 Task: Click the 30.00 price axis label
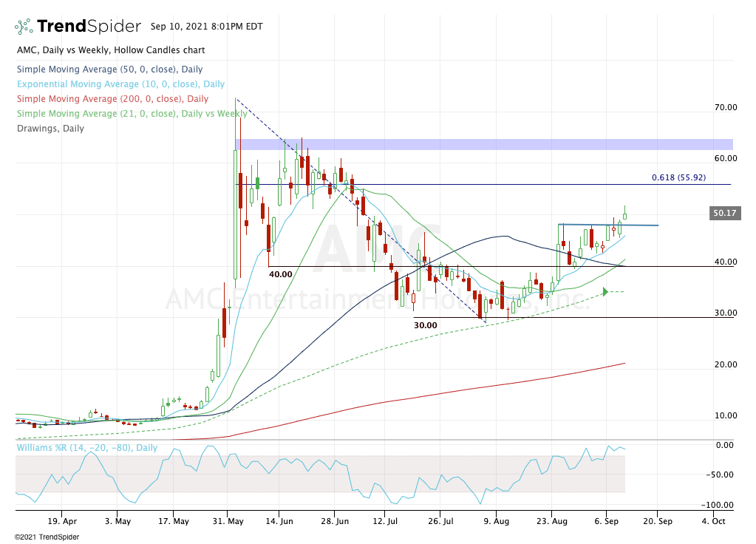click(726, 313)
